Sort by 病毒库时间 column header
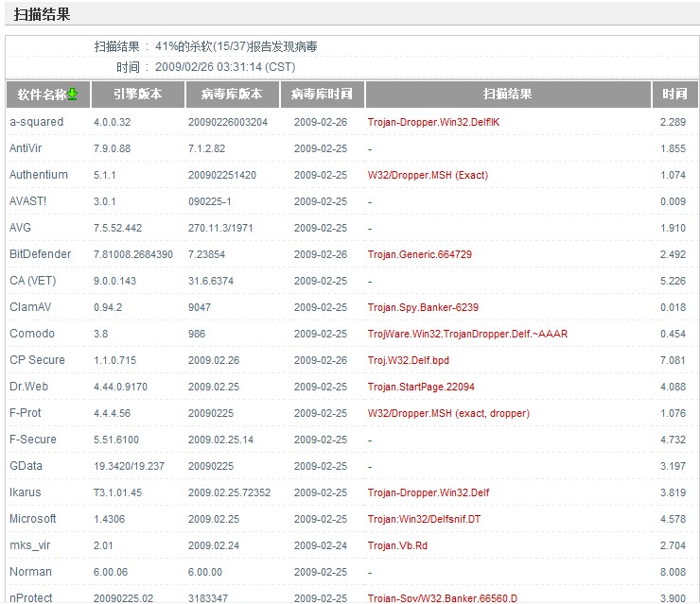The image size is (700, 604). click(x=322, y=95)
